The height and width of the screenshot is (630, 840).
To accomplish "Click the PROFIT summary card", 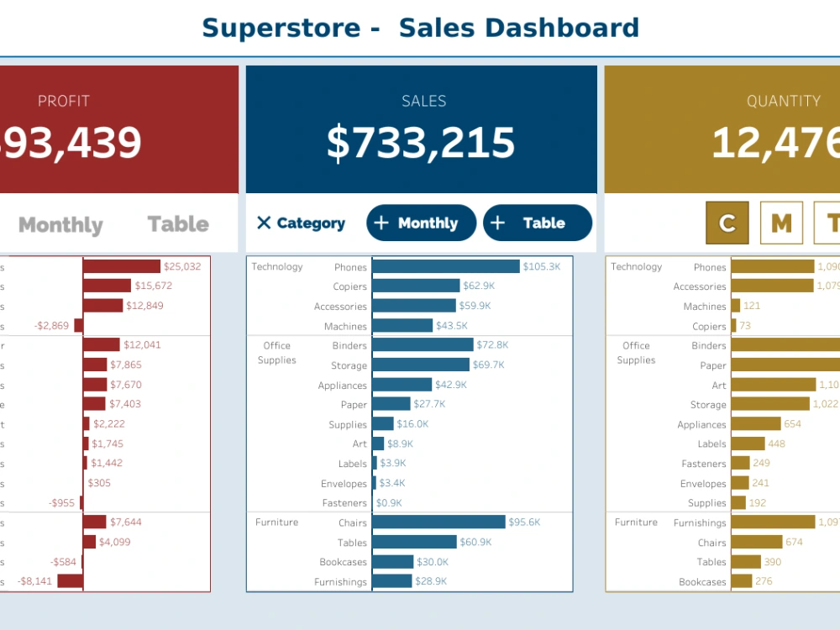I will (63, 126).
